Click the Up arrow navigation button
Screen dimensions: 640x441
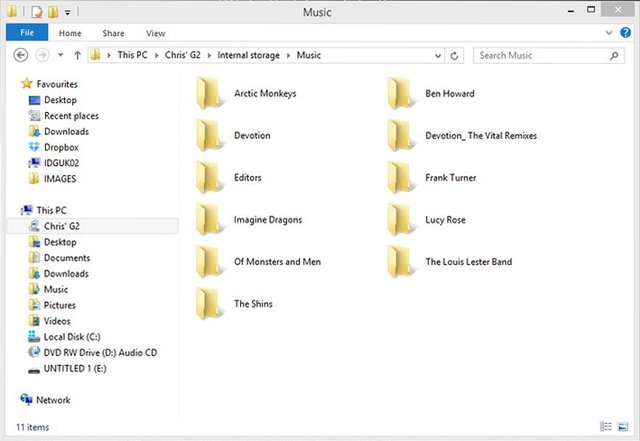pos(78,55)
